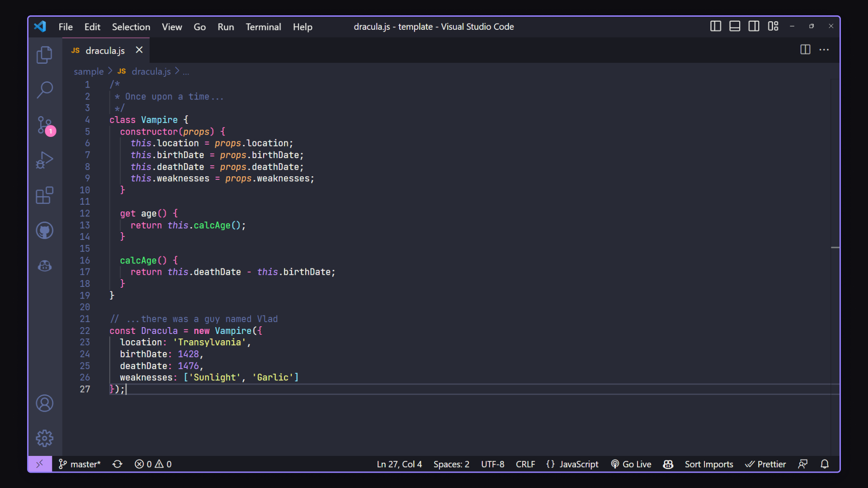This screenshot has height=488, width=868.
Task: Select JavaScript language mode in status bar
Action: [x=572, y=464]
